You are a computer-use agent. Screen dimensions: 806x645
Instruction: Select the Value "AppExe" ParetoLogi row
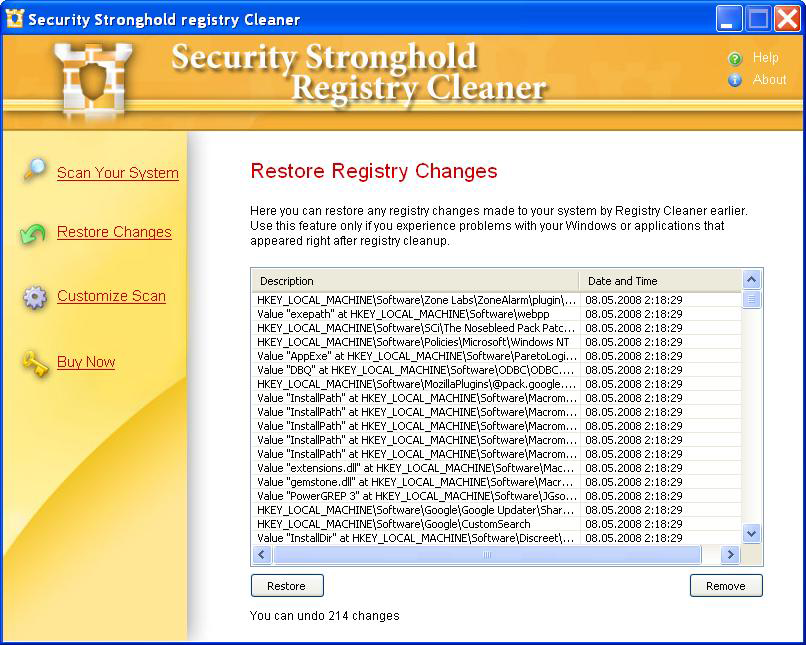coord(496,356)
